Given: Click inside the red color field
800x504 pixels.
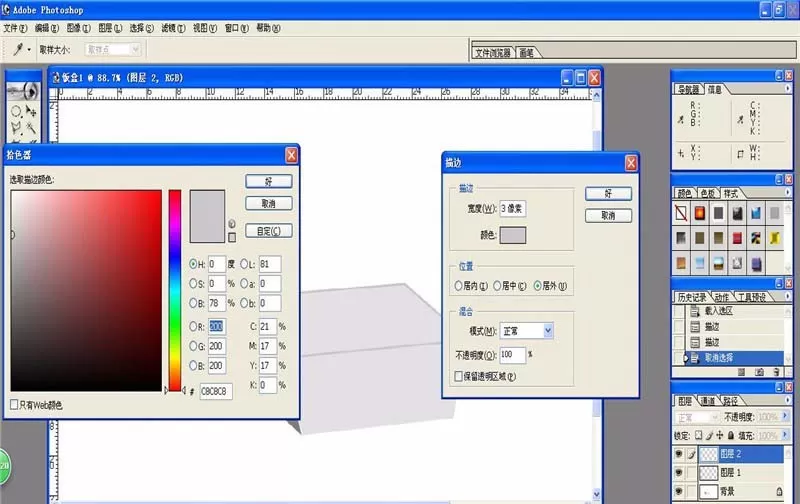Looking at the screenshot, I should pyautogui.click(x=86, y=291).
